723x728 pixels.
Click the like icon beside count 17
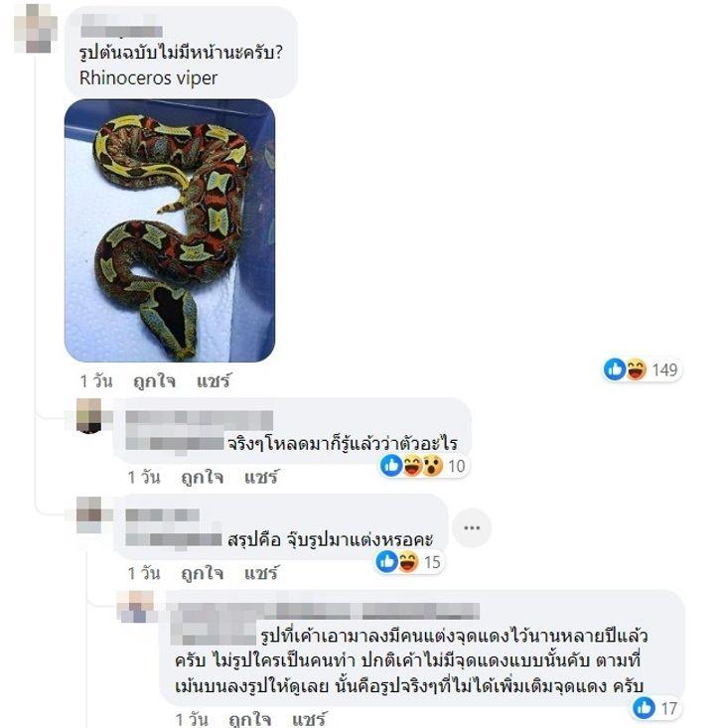pyautogui.click(x=645, y=708)
